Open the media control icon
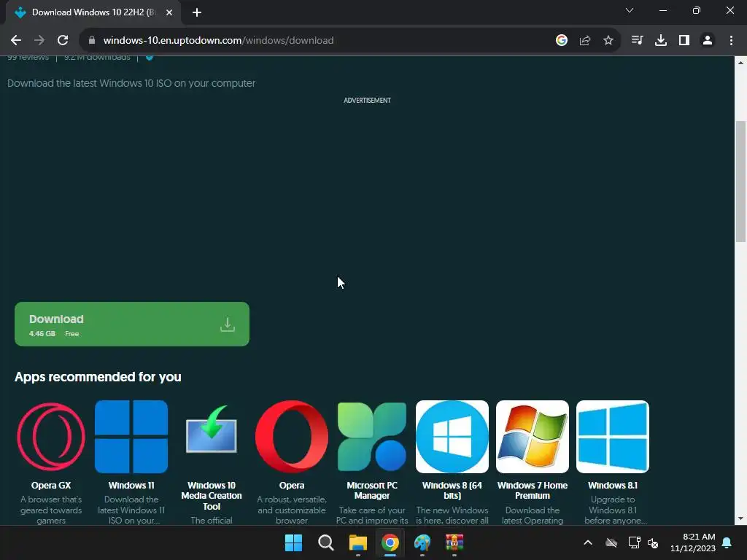The height and width of the screenshot is (560, 747). point(637,41)
